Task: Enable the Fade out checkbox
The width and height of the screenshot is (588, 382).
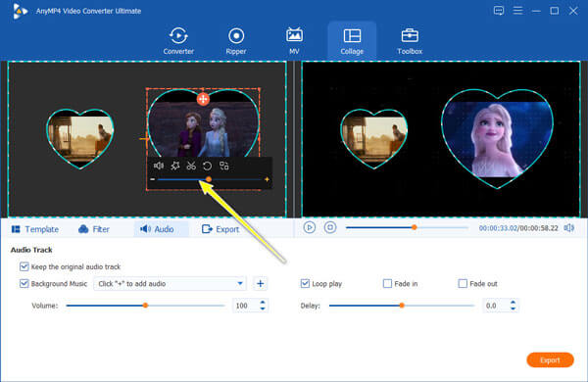Action: (463, 283)
